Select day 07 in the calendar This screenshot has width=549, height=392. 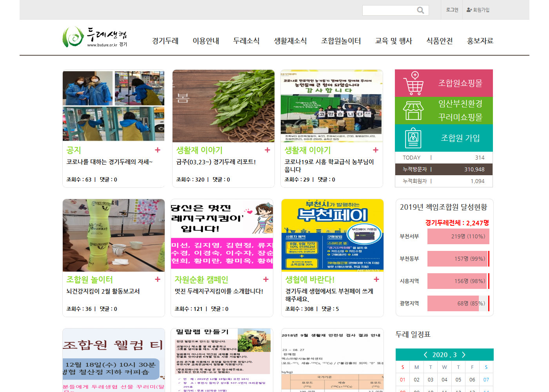coord(486,379)
